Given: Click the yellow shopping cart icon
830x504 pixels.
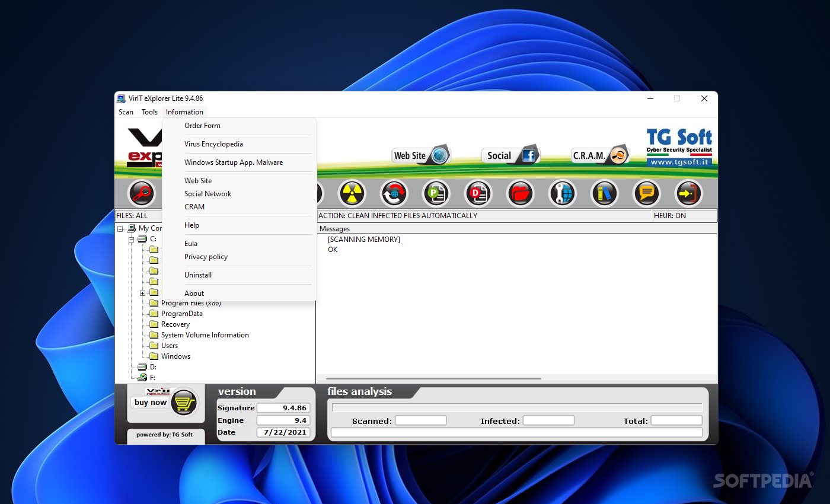Looking at the screenshot, I should coord(184,403).
